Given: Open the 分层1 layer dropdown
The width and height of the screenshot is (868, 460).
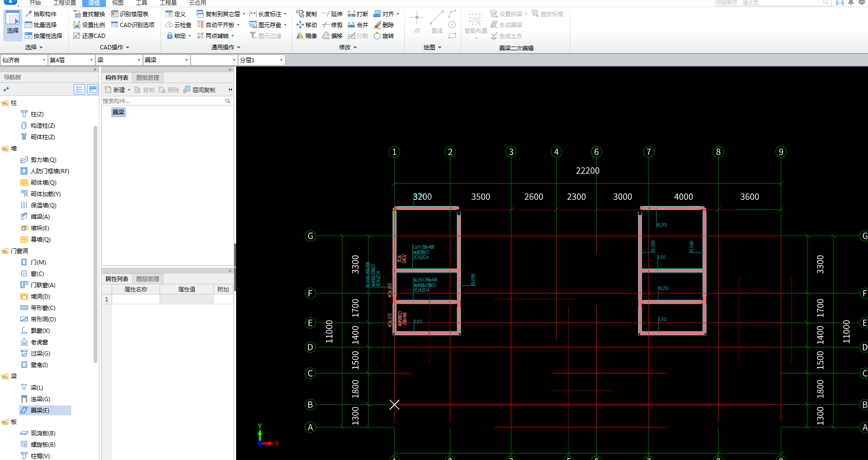Looking at the screenshot, I should pos(261,60).
